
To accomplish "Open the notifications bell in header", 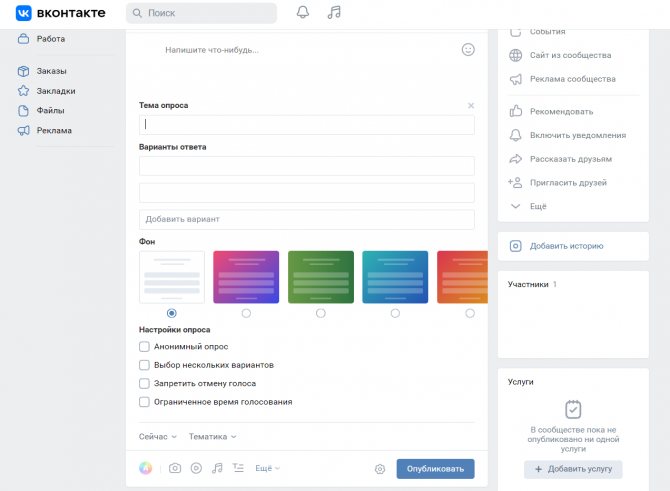I will coord(303,12).
